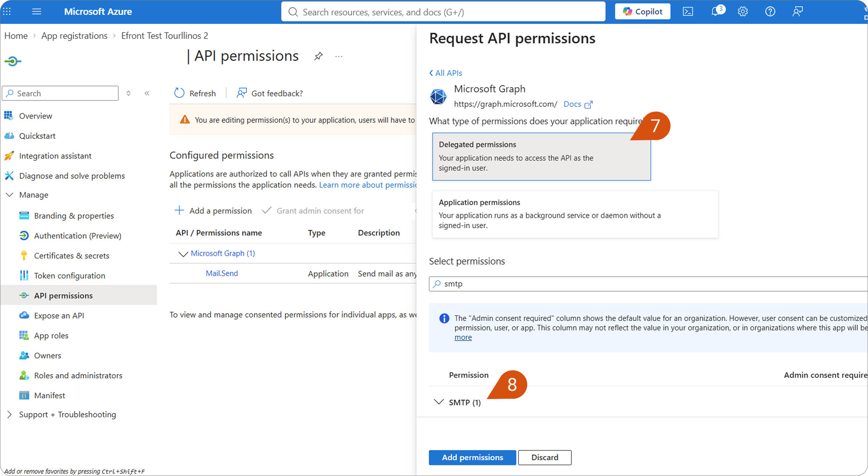The image size is (868, 476).
Task: Open portal settings gear
Action: coord(743,12)
